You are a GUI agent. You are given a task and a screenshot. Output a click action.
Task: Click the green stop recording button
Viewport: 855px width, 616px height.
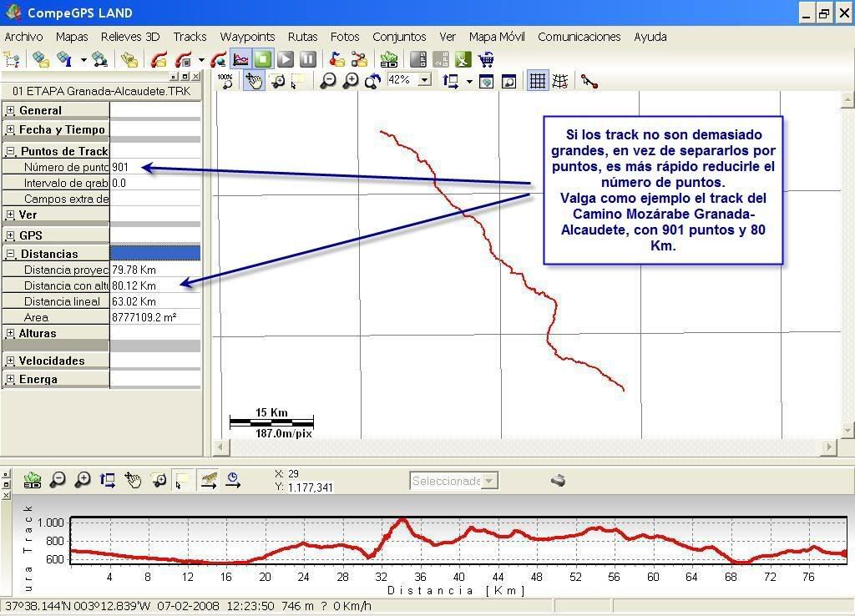tap(263, 59)
